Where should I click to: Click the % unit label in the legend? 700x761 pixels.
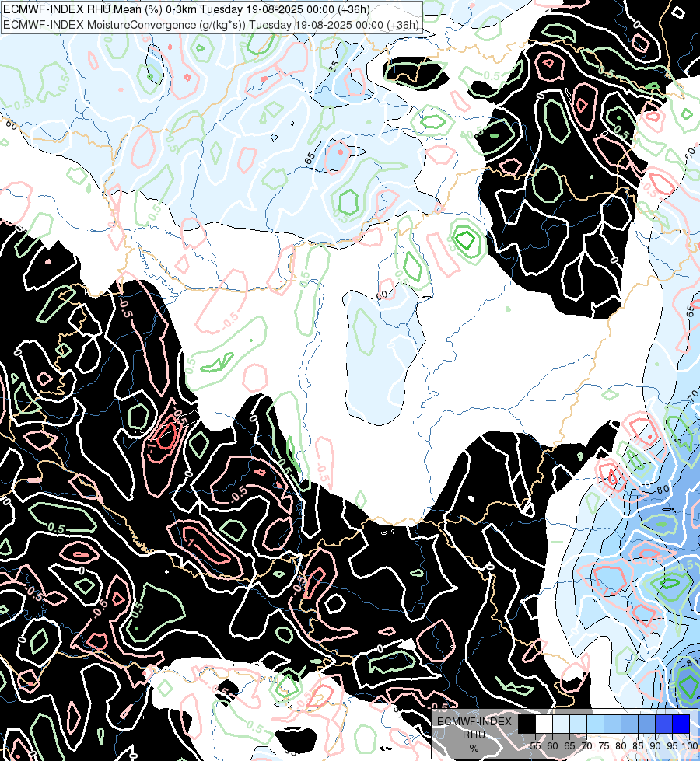tap(474, 748)
